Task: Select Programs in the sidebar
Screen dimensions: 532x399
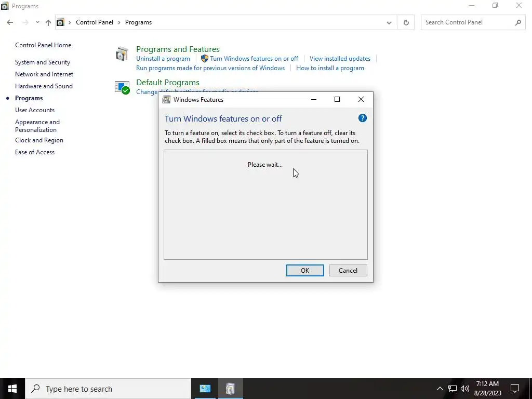Action: (29, 98)
